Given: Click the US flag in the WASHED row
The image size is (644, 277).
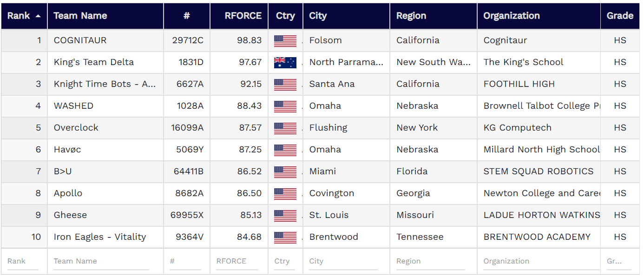Looking at the screenshot, I should 285,106.
